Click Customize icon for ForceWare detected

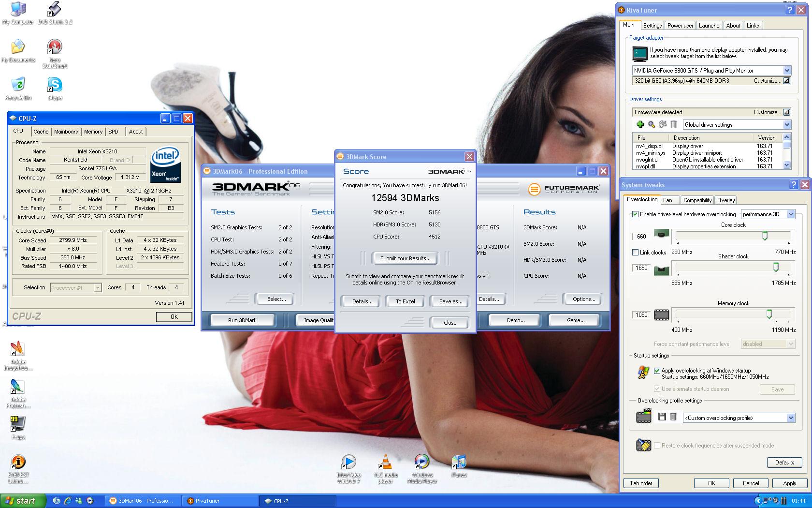click(x=786, y=112)
